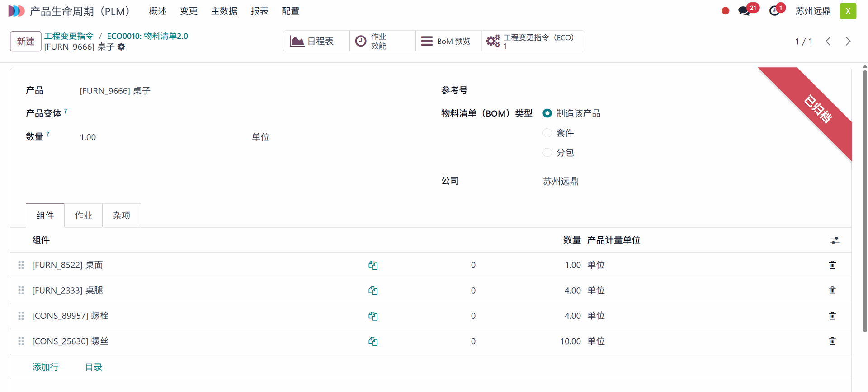Select the 套件 BOM type

[x=547, y=133]
